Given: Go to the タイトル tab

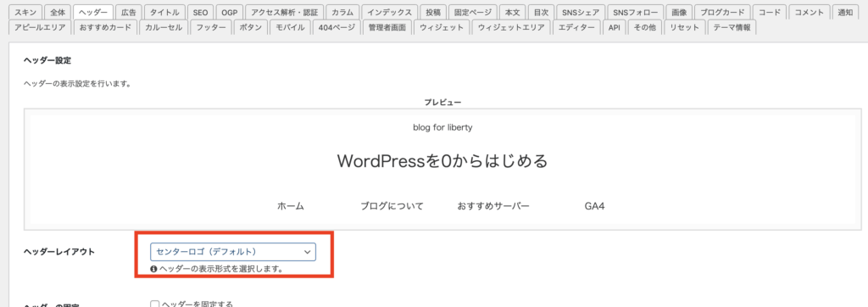Looking at the screenshot, I should pos(165,12).
